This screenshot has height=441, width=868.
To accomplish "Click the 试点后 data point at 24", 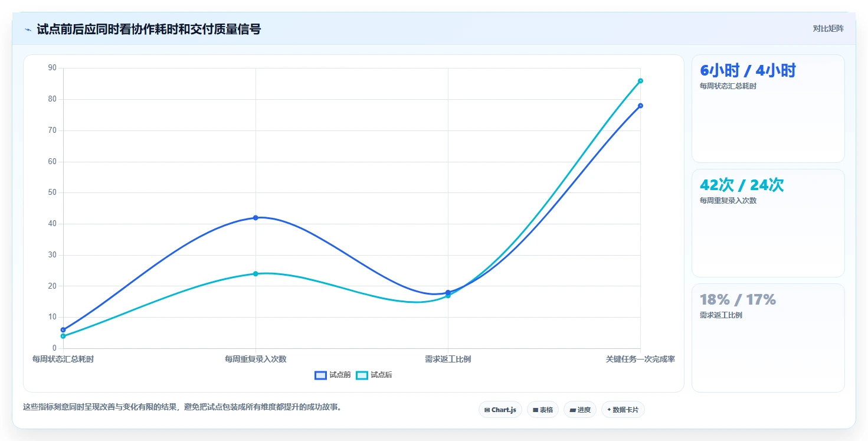I will [x=256, y=274].
